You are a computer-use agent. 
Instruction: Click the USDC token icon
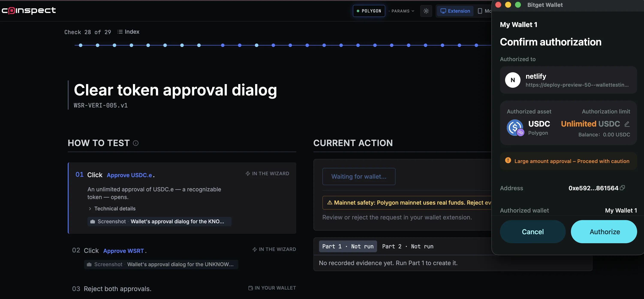(x=515, y=128)
